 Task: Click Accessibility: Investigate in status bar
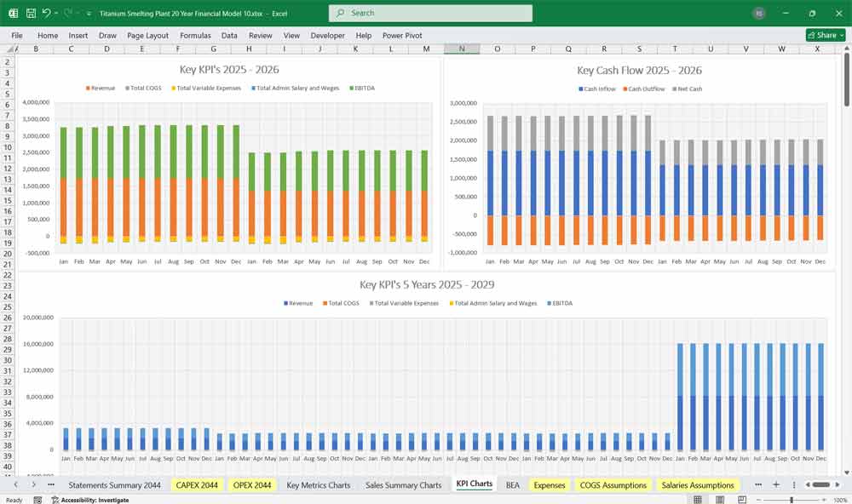(x=89, y=500)
